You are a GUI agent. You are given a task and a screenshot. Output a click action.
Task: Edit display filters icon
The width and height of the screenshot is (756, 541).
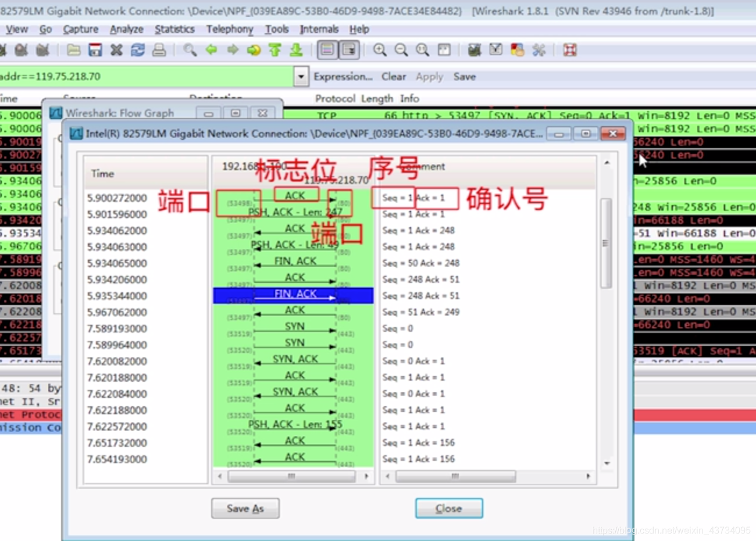tap(496, 51)
